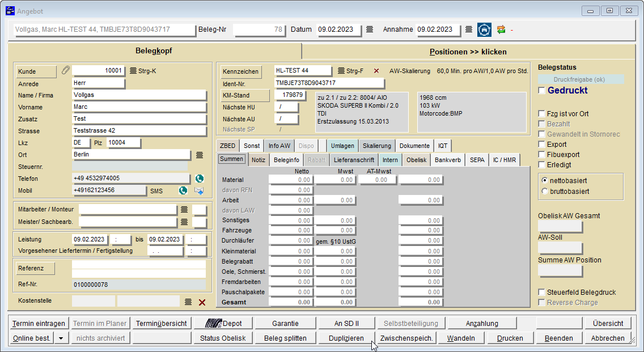Open the ZBED tab
644x352 pixels.
click(227, 146)
